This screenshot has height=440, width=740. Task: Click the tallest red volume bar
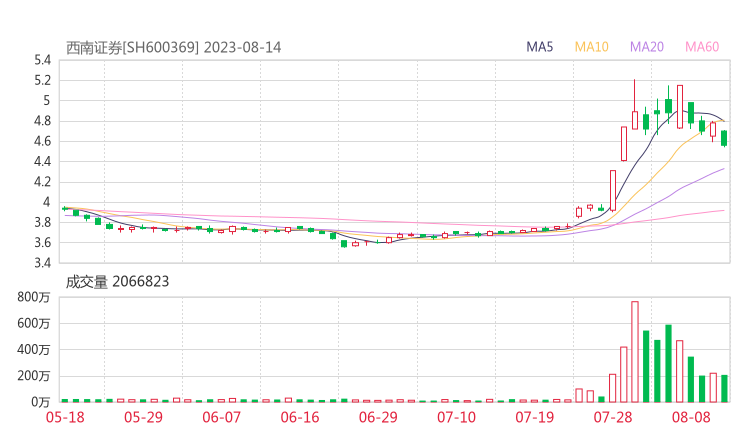(635, 352)
